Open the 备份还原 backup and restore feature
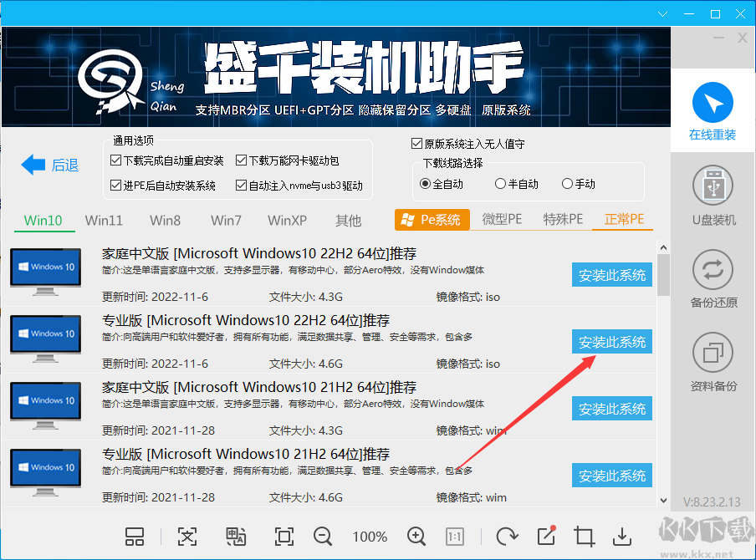756x560 pixels. click(x=712, y=276)
